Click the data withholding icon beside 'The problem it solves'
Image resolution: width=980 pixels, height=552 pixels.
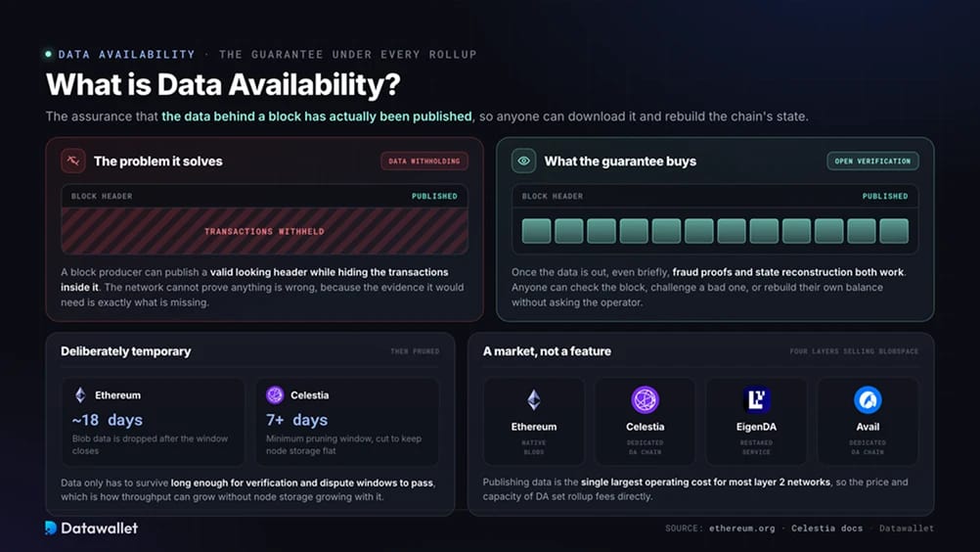[x=73, y=161]
